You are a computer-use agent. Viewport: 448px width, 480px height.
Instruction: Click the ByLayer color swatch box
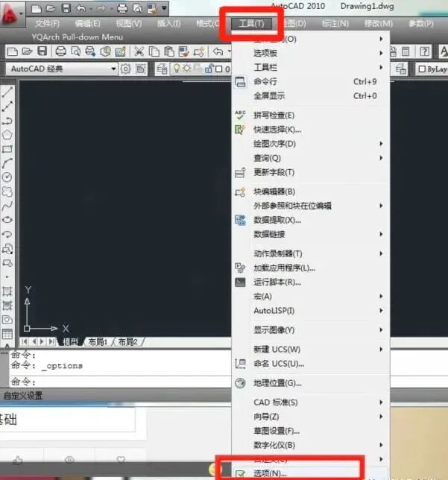point(422,69)
